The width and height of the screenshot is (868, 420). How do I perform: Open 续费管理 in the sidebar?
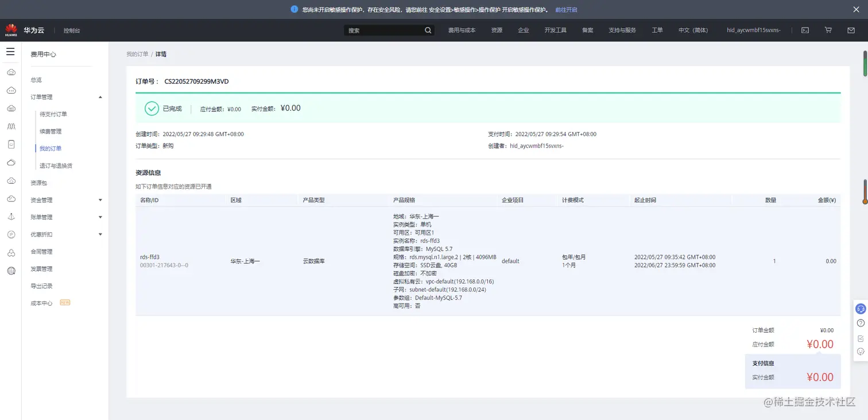pyautogui.click(x=51, y=131)
